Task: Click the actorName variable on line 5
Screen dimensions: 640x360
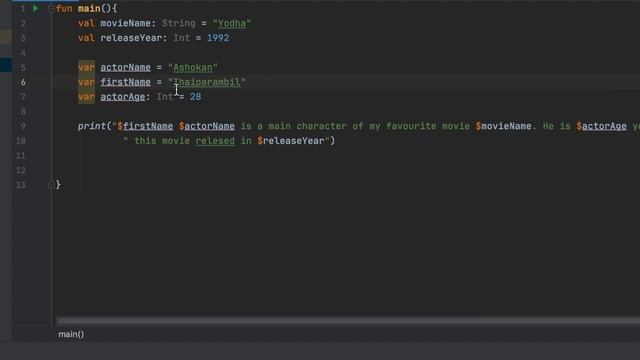Action: tap(126, 67)
